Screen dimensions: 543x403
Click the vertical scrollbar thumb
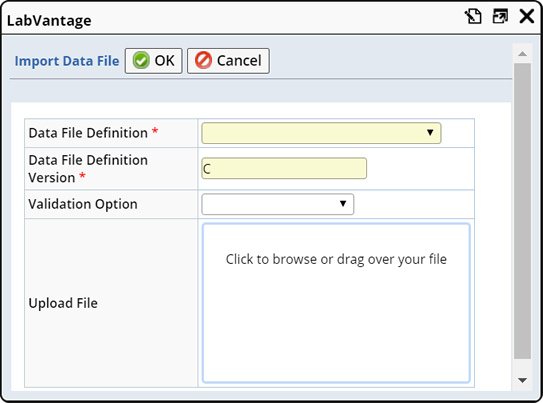[523, 211]
